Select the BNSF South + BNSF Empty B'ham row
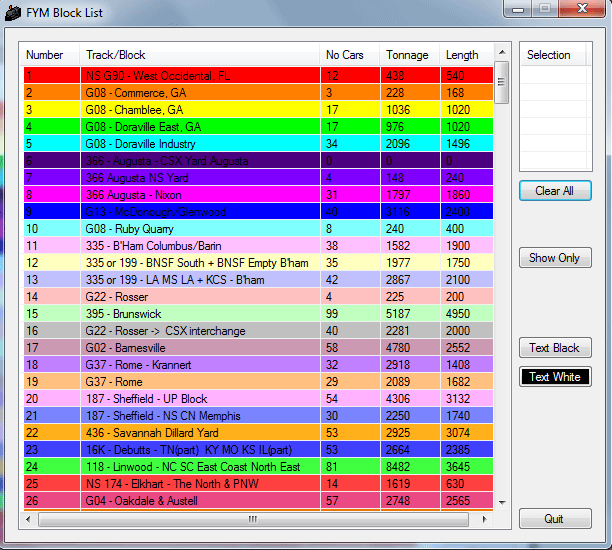Screen dimensions: 612x550 coord(258,262)
